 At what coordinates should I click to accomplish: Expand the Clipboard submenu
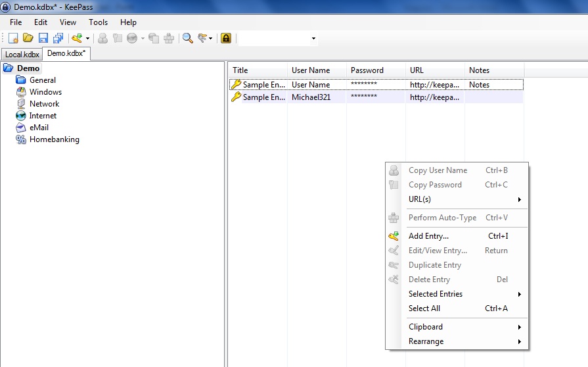coord(457,327)
